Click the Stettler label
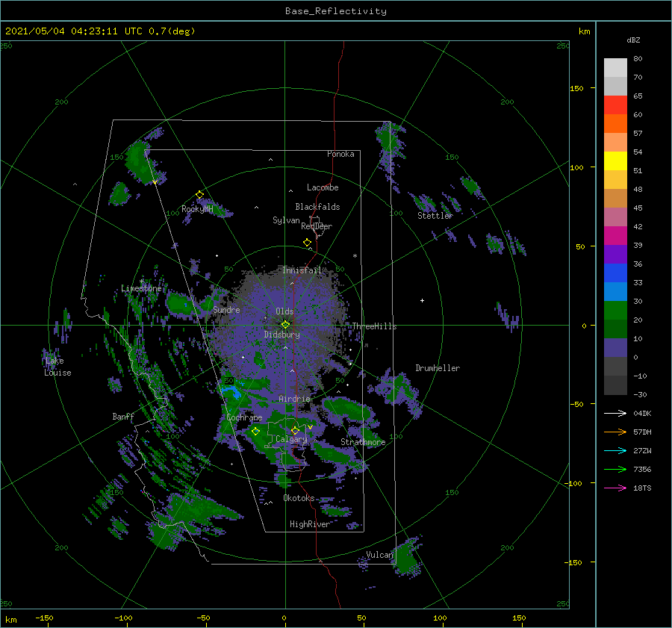The image size is (672, 628). pyautogui.click(x=435, y=216)
